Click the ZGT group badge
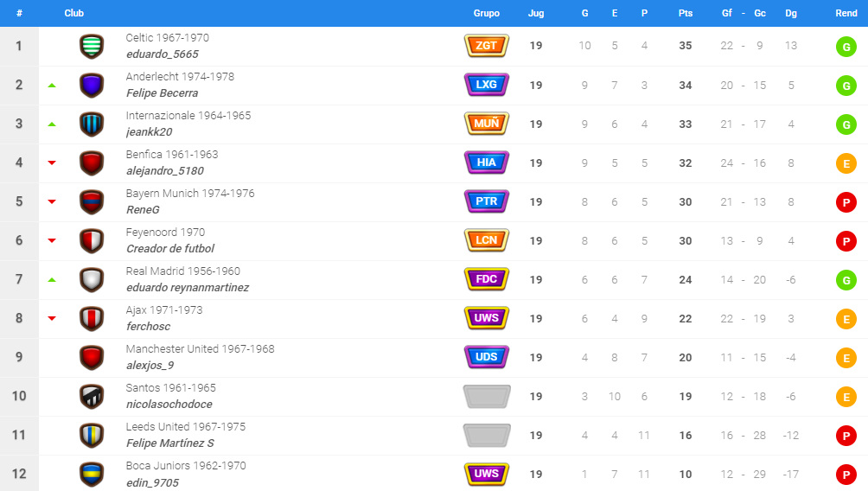Image resolution: width=868 pixels, height=491 pixels. (486, 46)
